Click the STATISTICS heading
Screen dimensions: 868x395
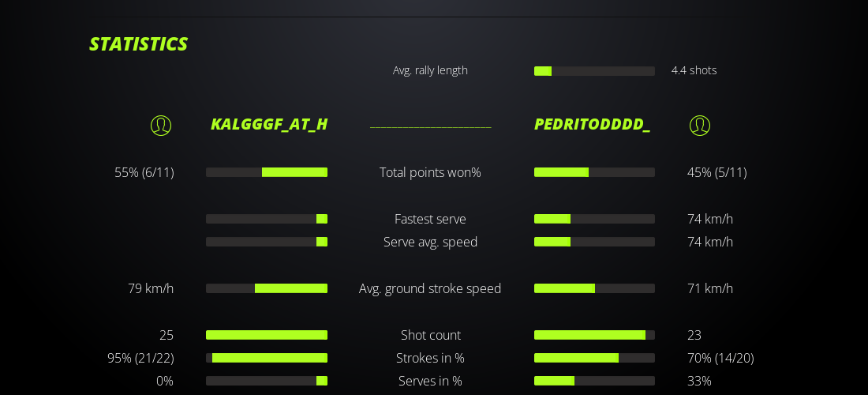pos(138,44)
